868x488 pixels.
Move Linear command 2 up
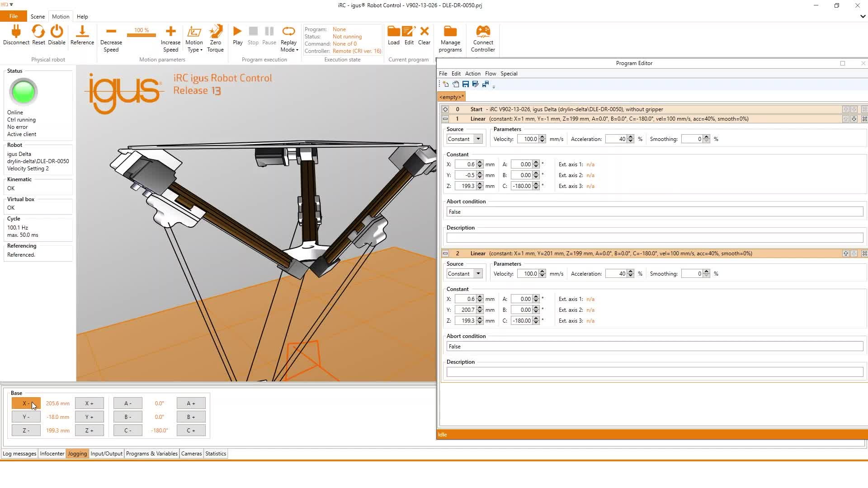coord(845,253)
